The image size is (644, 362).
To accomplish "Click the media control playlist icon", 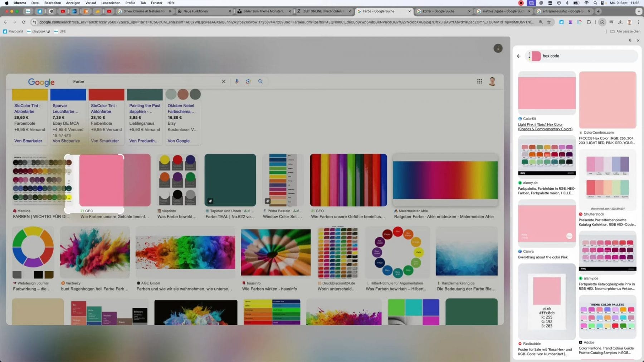I will 611,22.
